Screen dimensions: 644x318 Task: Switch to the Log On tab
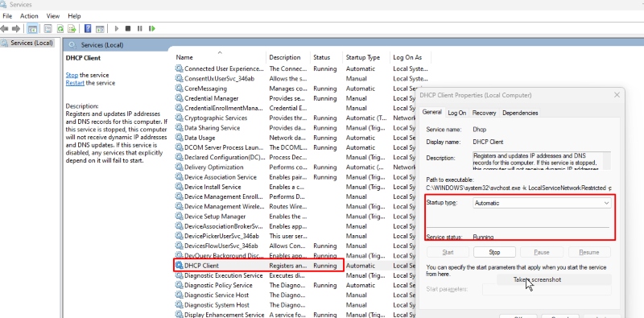pos(456,113)
